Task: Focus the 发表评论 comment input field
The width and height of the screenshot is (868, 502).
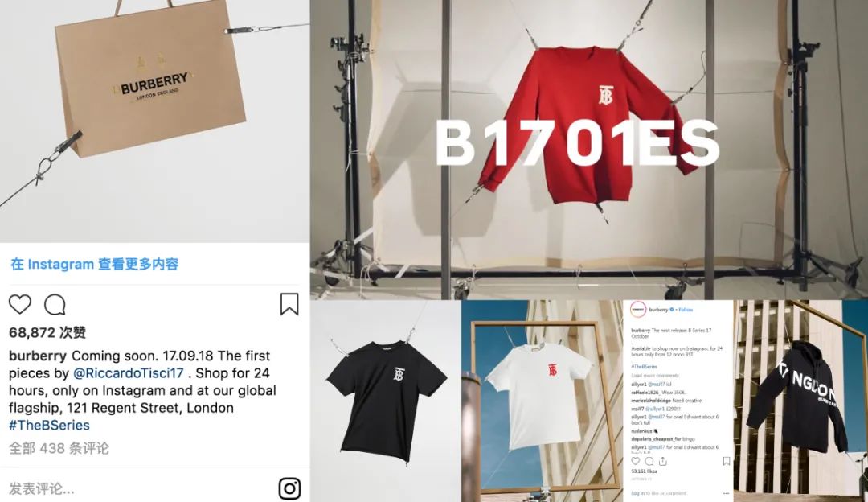Action: click(x=138, y=488)
